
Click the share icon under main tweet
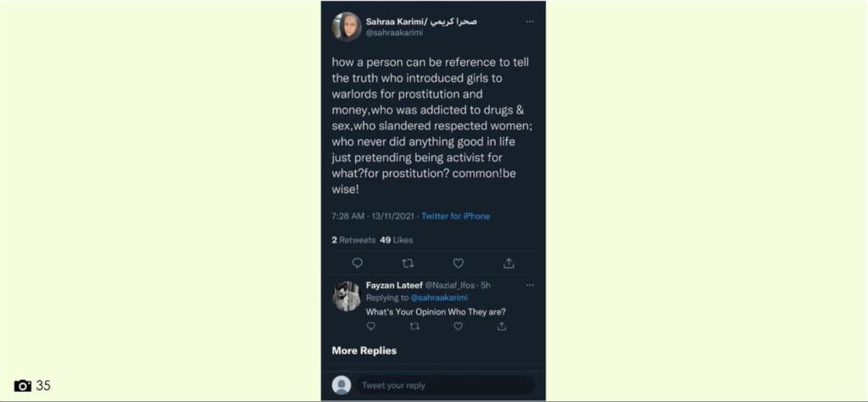(509, 263)
